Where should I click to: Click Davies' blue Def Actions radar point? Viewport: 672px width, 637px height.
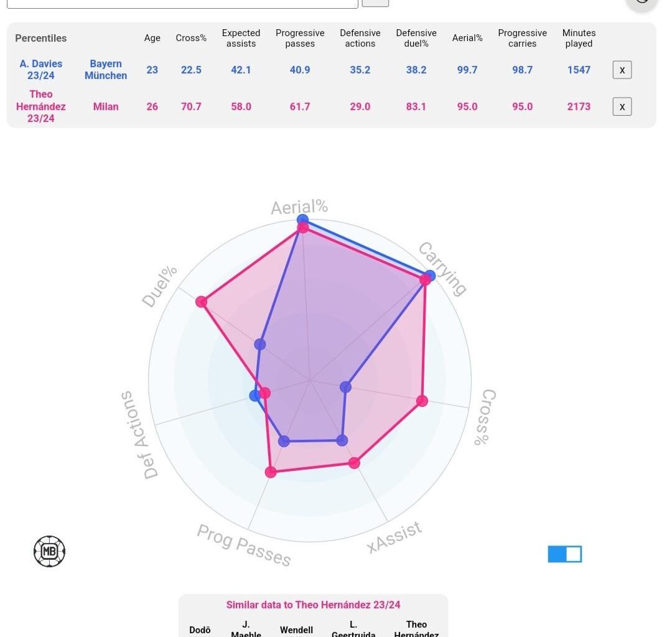(x=254, y=395)
